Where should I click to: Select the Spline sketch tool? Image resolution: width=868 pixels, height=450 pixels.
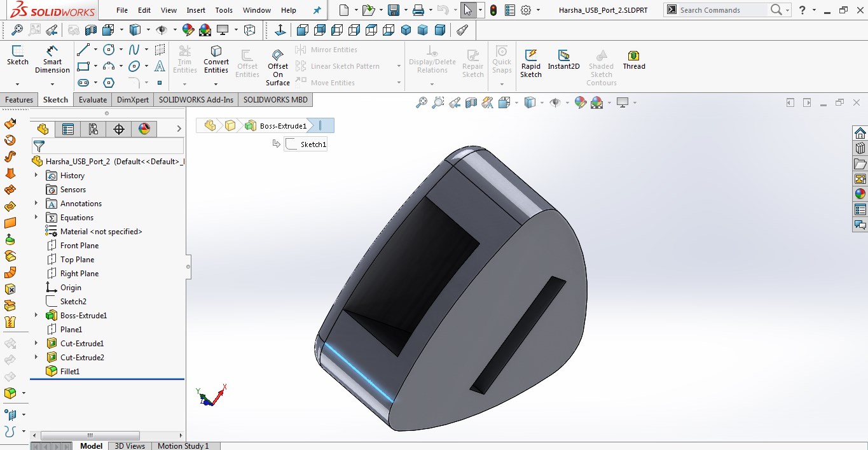tap(134, 50)
